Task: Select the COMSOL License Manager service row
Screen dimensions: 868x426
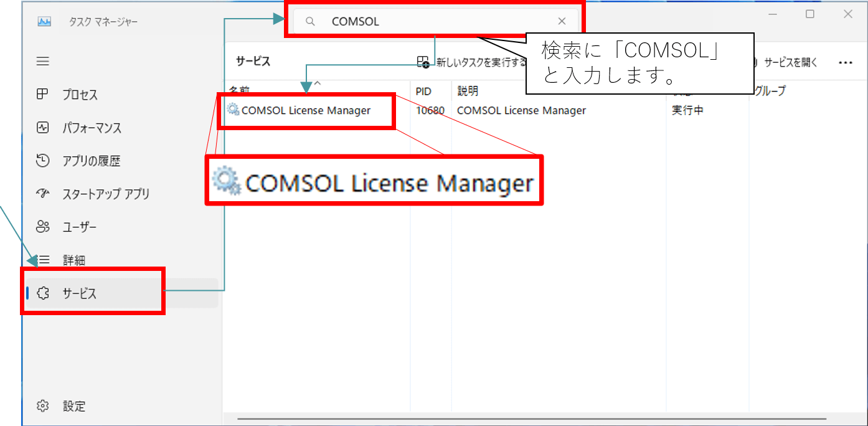Action: (306, 110)
